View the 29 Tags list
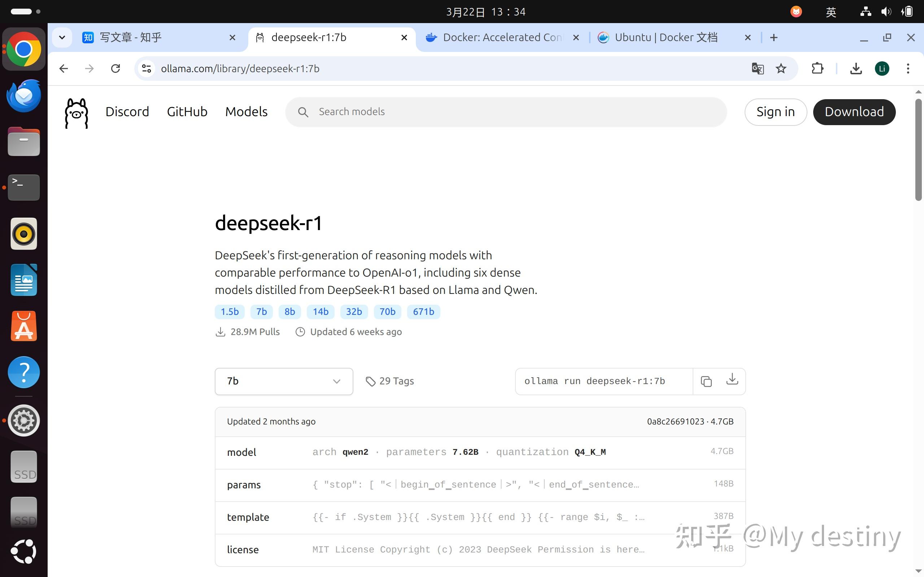The width and height of the screenshot is (924, 577). click(389, 380)
